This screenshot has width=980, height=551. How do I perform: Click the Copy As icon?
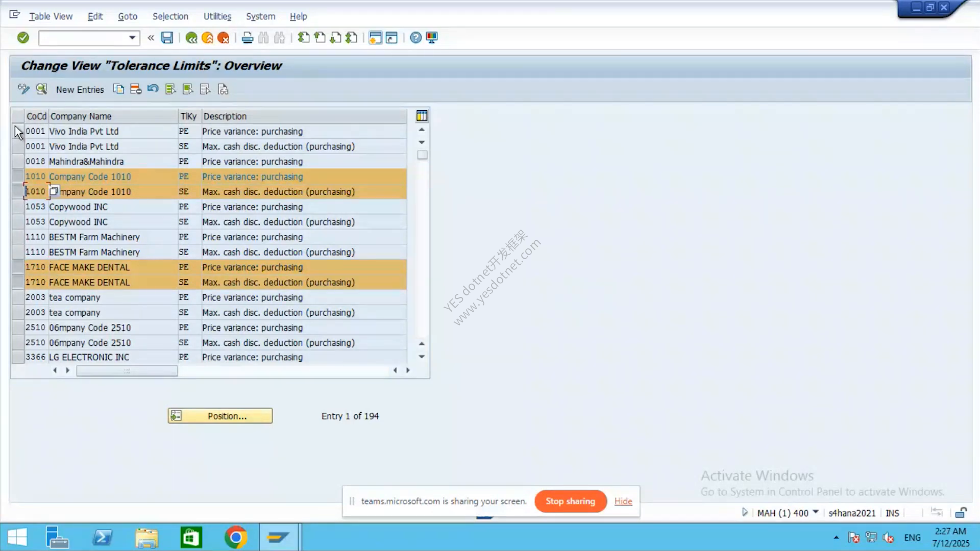118,89
